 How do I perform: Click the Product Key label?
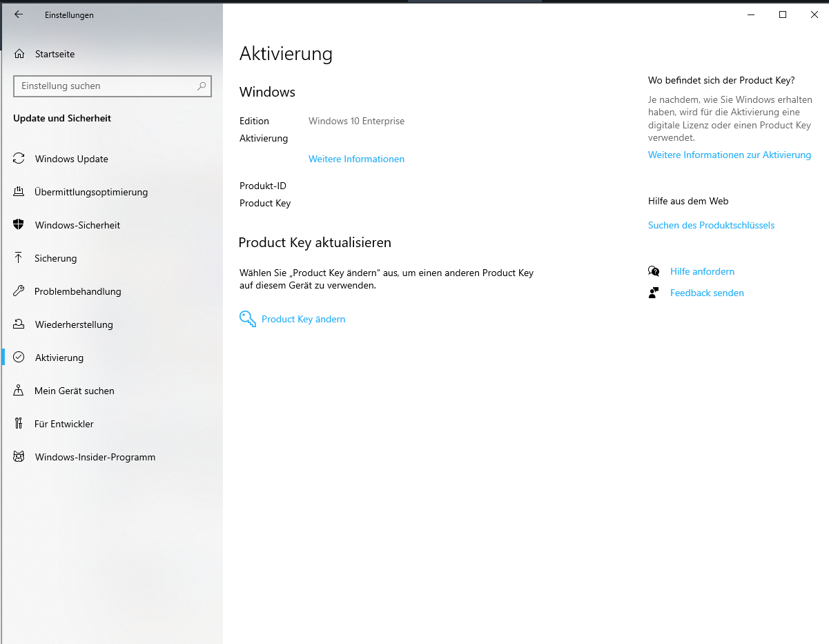[x=265, y=204]
